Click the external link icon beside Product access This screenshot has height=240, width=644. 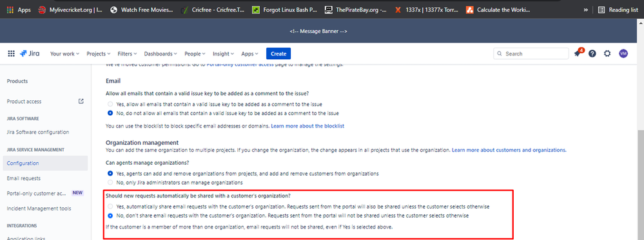pyautogui.click(x=81, y=101)
